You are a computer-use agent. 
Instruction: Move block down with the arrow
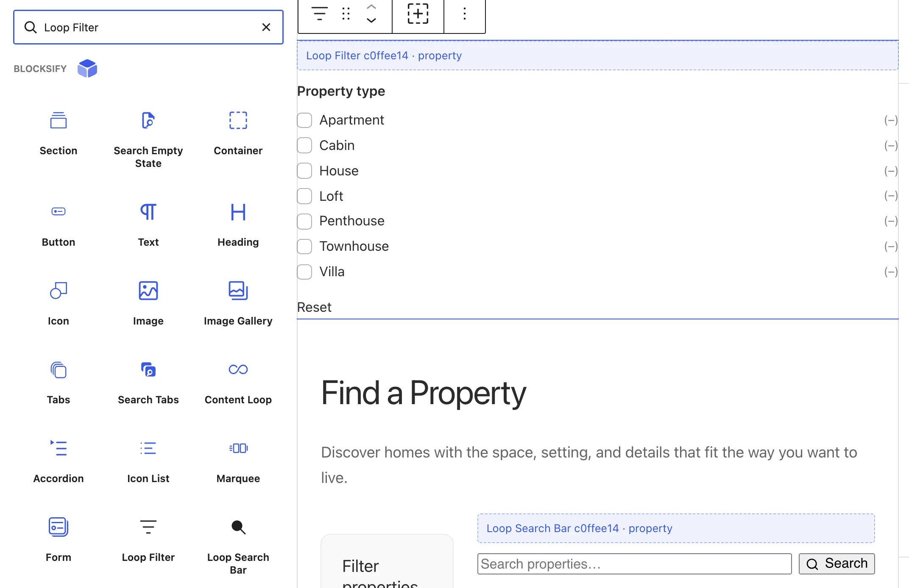(x=371, y=20)
